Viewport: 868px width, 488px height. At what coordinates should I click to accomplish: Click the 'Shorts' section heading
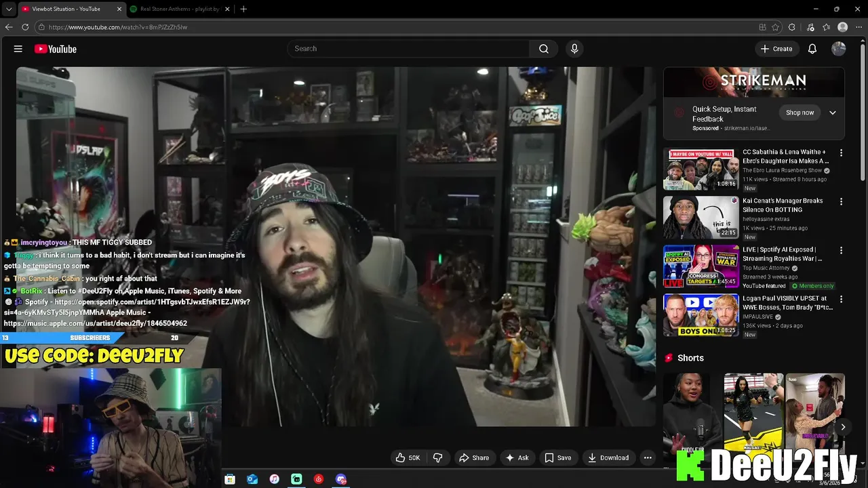point(690,358)
